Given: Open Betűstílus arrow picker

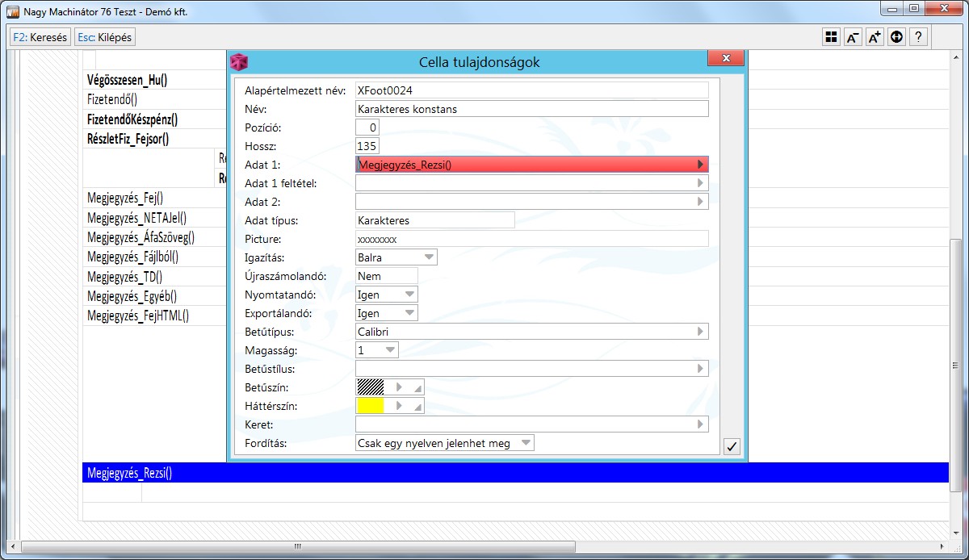Looking at the screenshot, I should (x=700, y=369).
